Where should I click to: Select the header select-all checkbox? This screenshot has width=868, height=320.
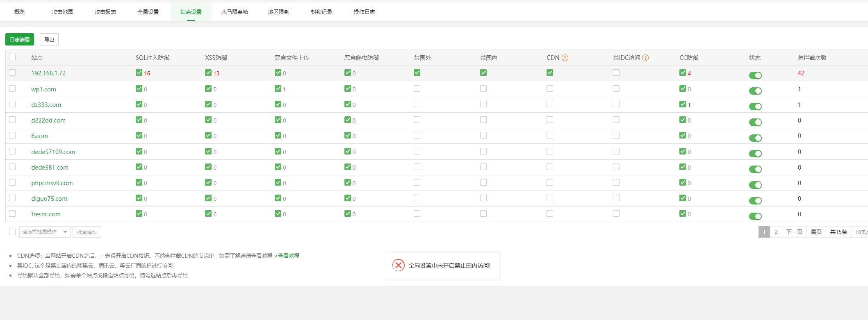pos(12,57)
